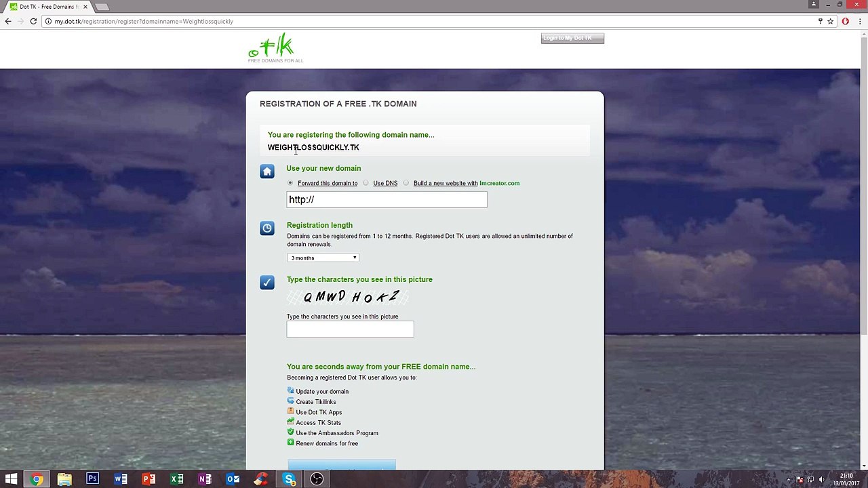The image size is (868, 488).
Task: Click the captcha image
Action: coord(347,297)
